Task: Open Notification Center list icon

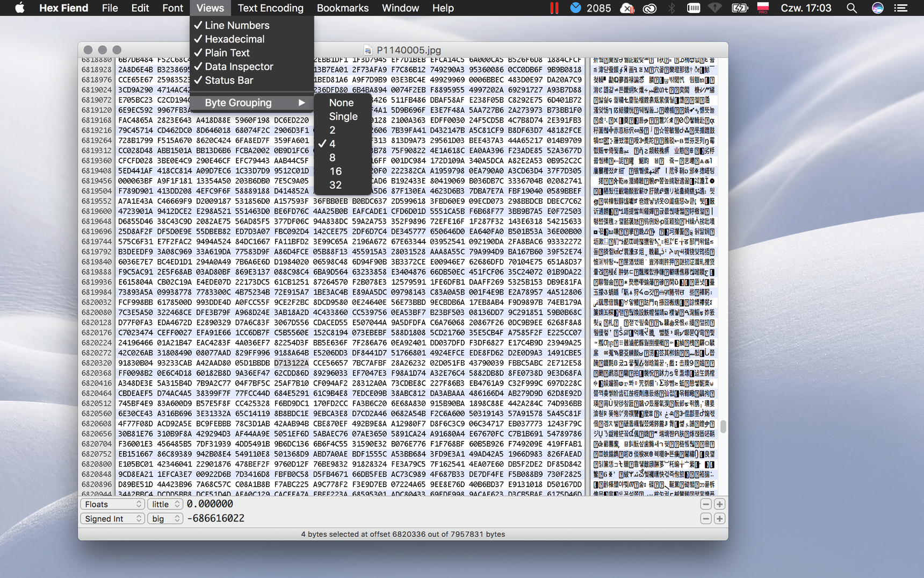Action: pyautogui.click(x=901, y=8)
